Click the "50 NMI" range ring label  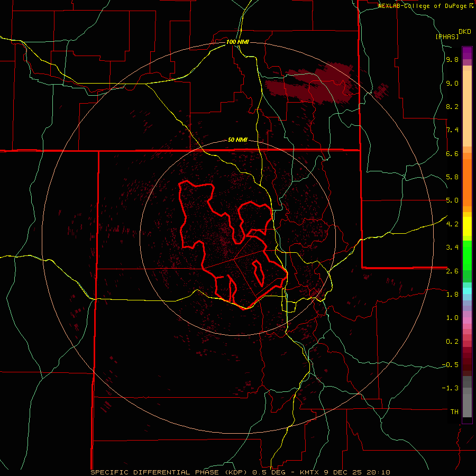point(237,140)
